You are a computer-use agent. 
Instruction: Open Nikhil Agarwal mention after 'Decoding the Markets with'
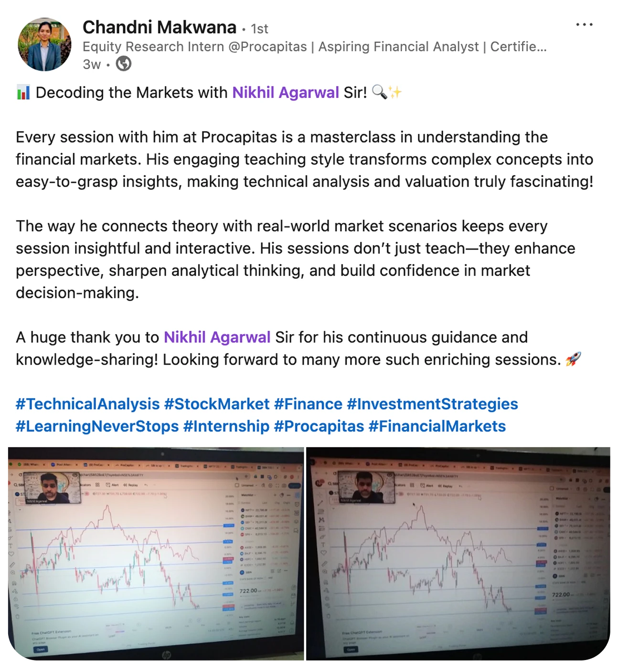[286, 93]
